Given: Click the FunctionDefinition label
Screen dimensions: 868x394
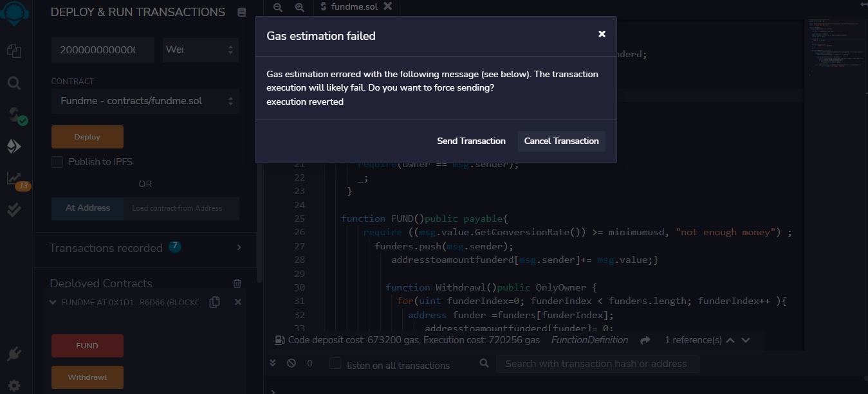Looking at the screenshot, I should pos(589,340).
